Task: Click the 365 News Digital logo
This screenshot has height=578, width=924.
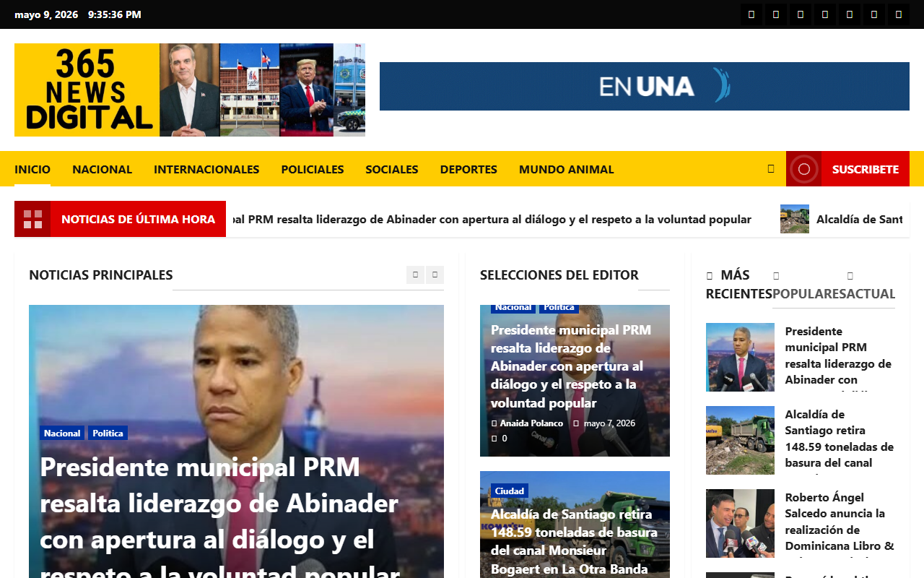Action: click(190, 90)
